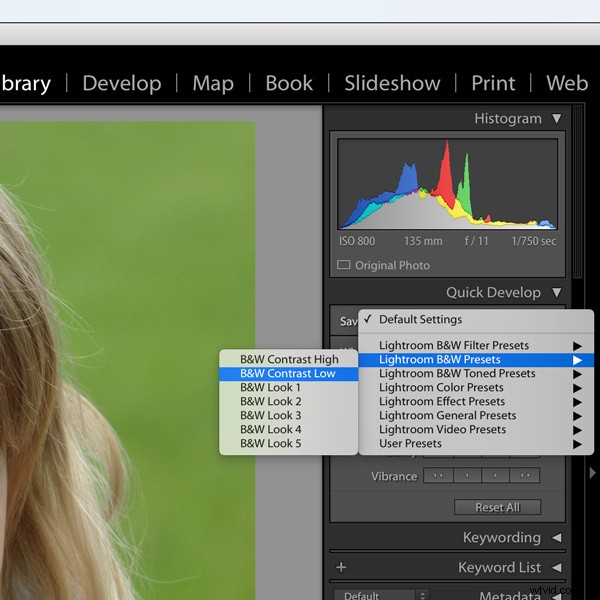600x600 pixels.
Task: Decrease Vibrance with single-left arrow
Action: pyautogui.click(x=467, y=475)
